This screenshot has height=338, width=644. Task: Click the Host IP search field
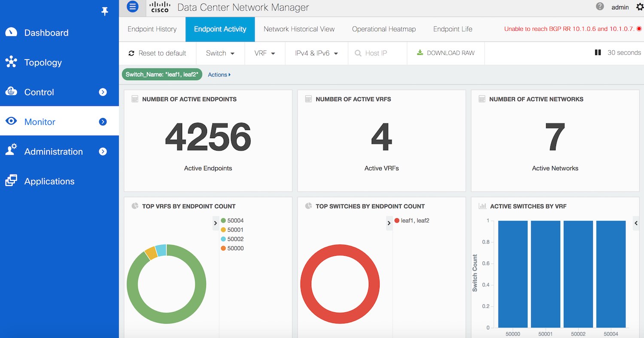pos(376,53)
